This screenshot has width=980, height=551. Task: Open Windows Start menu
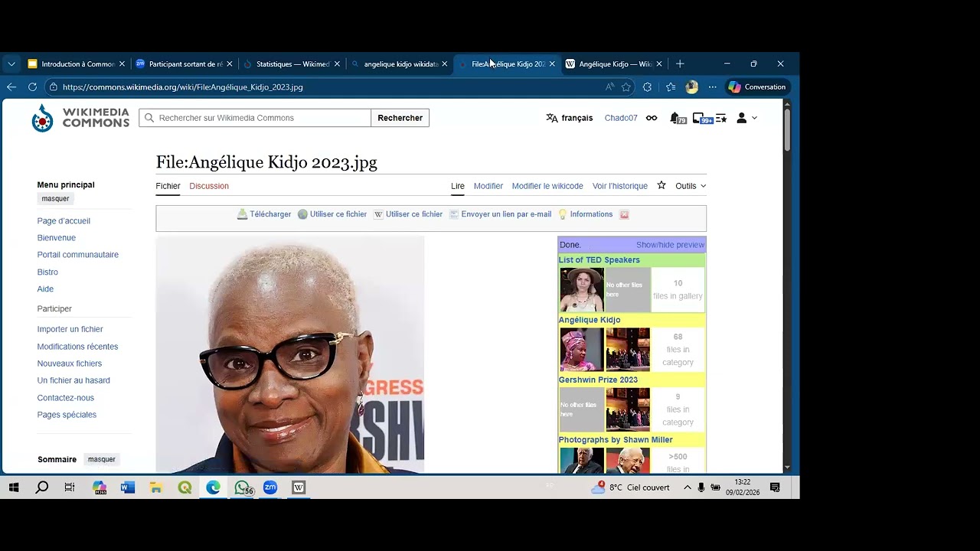pyautogui.click(x=14, y=487)
